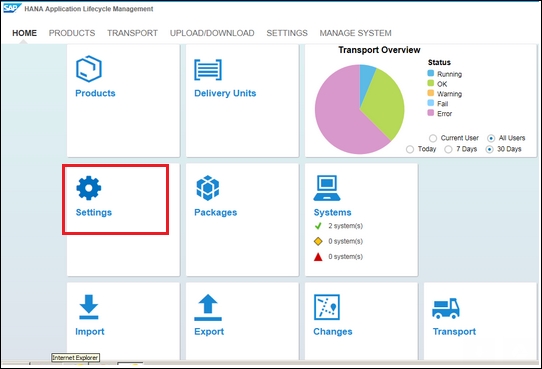Select the Today radio button
The width and height of the screenshot is (542, 369).
[x=410, y=149]
